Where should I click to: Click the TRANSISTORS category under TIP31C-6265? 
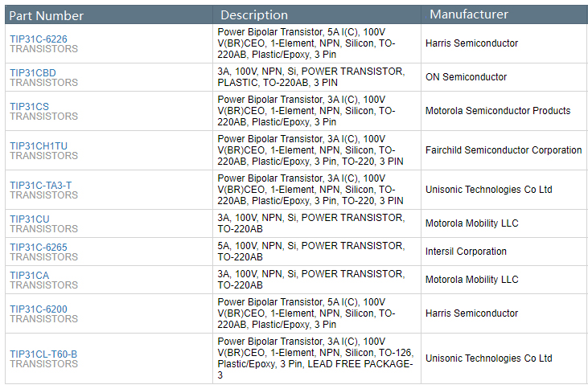click(43, 257)
